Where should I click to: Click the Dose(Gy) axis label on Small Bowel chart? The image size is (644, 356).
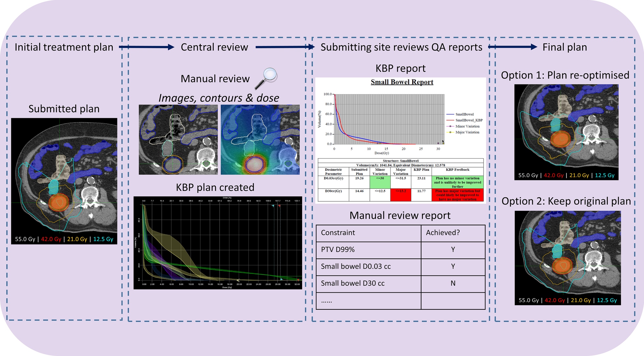(382, 153)
